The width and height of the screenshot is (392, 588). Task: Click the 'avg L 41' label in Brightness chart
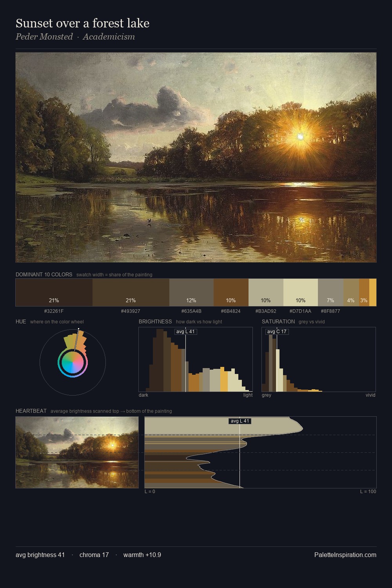tap(186, 332)
